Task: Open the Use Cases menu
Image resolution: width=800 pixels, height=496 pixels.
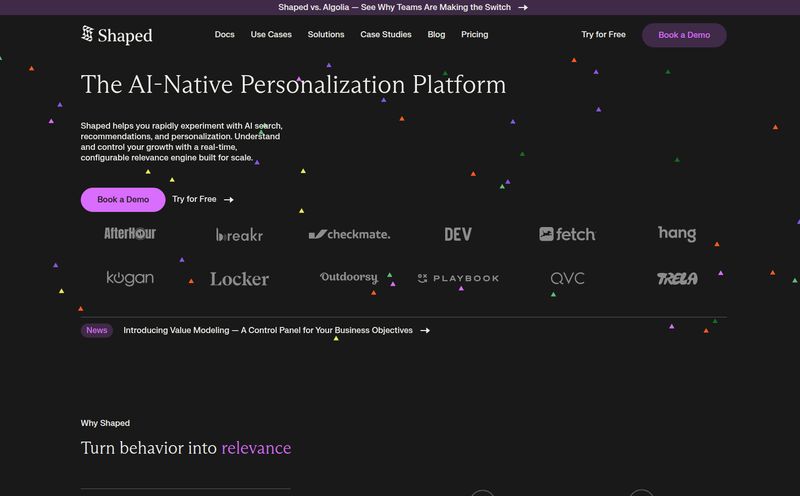Action: coord(271,35)
